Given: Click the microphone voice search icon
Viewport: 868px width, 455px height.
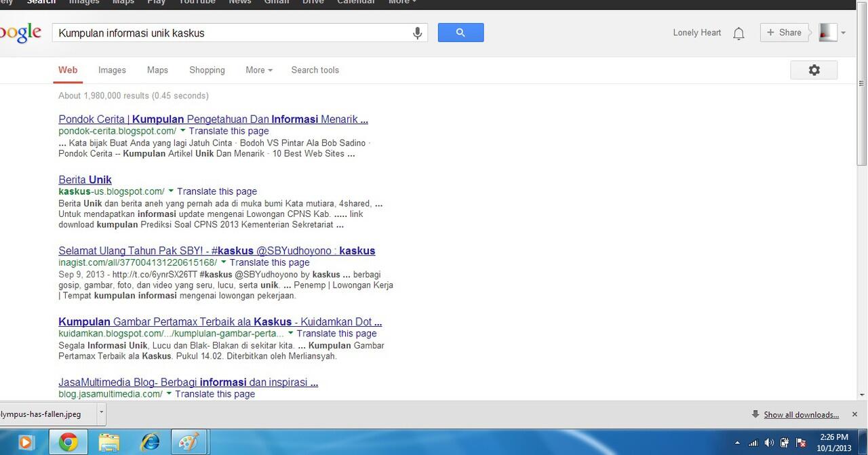Looking at the screenshot, I should [x=418, y=33].
